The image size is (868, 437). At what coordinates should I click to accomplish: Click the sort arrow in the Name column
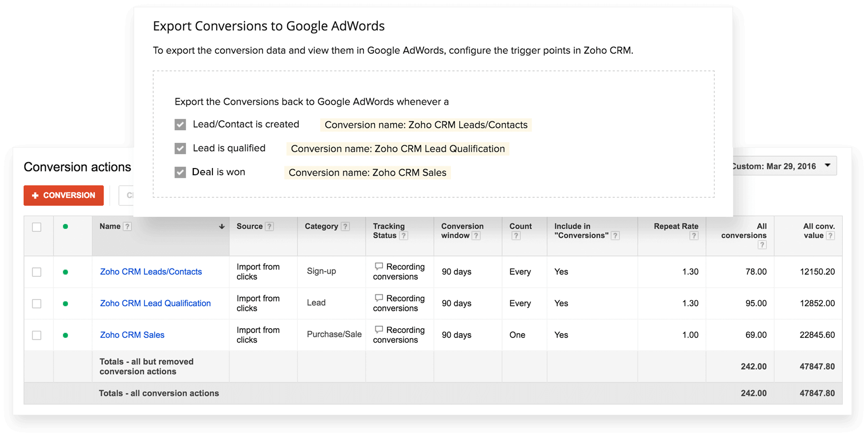222,226
